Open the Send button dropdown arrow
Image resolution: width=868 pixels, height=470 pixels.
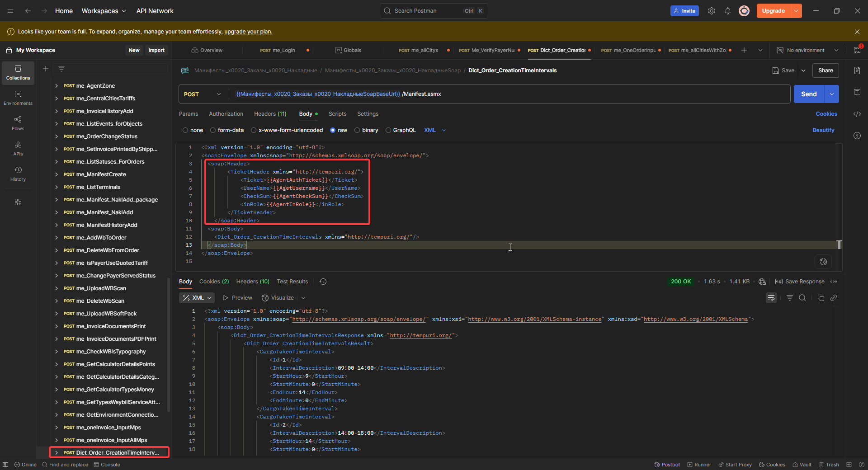(x=832, y=94)
